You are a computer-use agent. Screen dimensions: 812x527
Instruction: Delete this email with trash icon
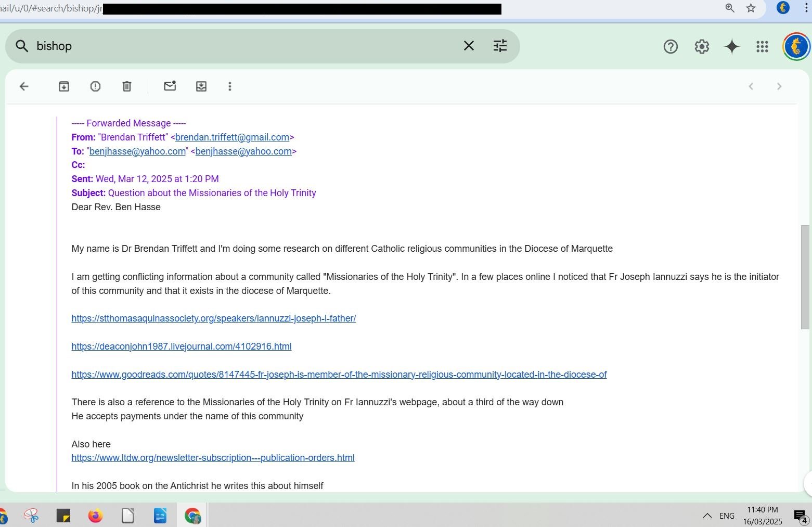point(127,86)
